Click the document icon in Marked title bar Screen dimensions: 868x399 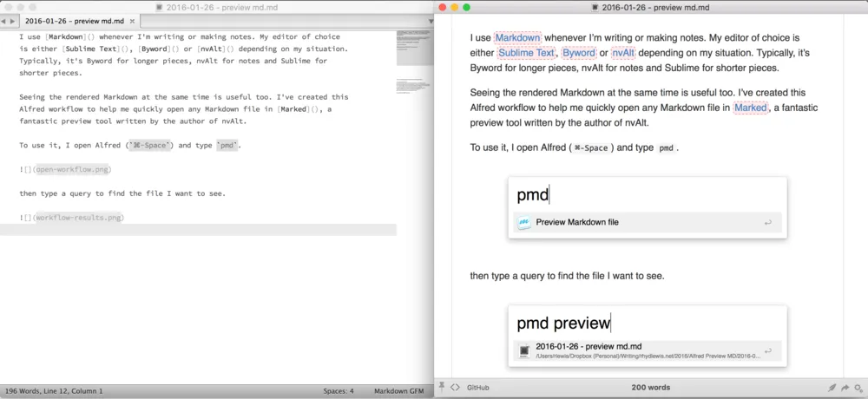[x=594, y=7]
